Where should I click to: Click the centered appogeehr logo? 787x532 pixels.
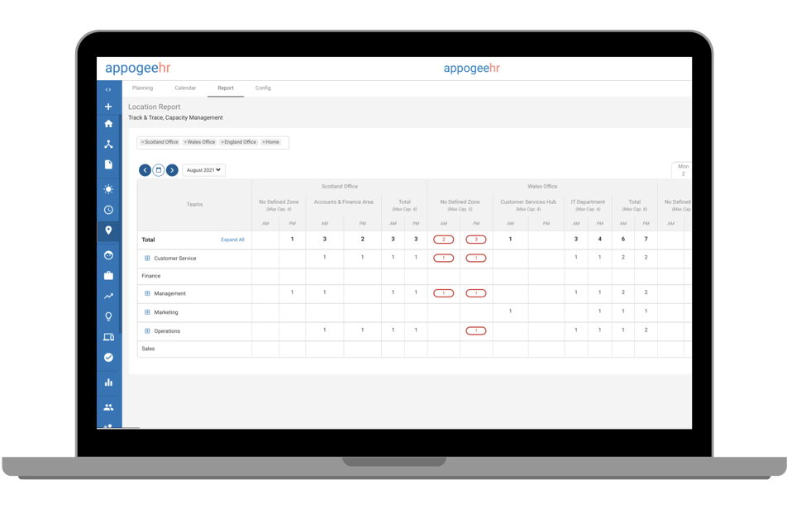coord(471,69)
